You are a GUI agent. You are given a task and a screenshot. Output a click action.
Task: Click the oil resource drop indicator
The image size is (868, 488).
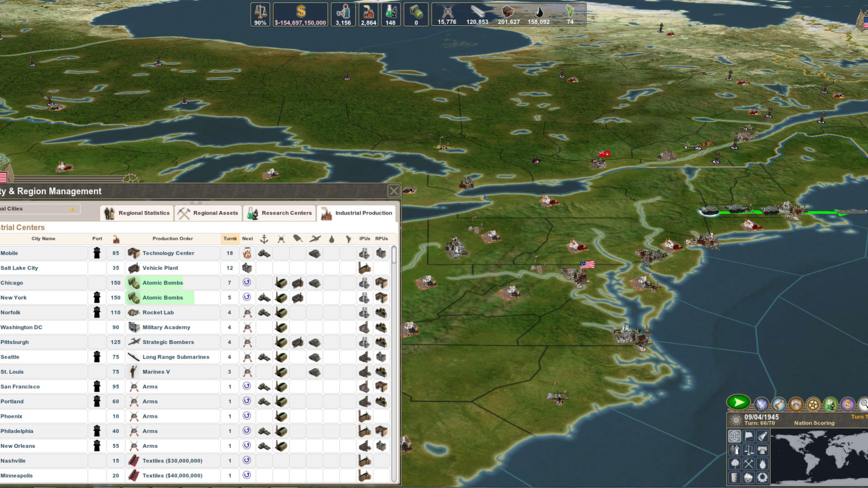[539, 14]
